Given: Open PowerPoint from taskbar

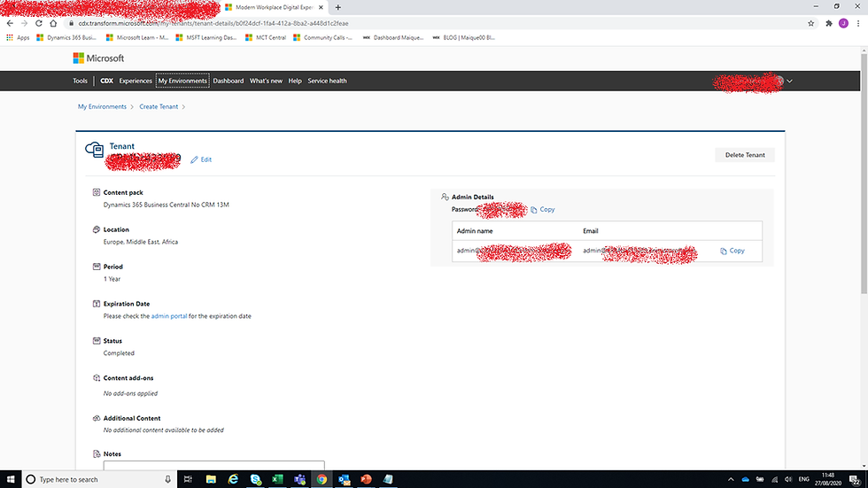Looking at the screenshot, I should 366,479.
